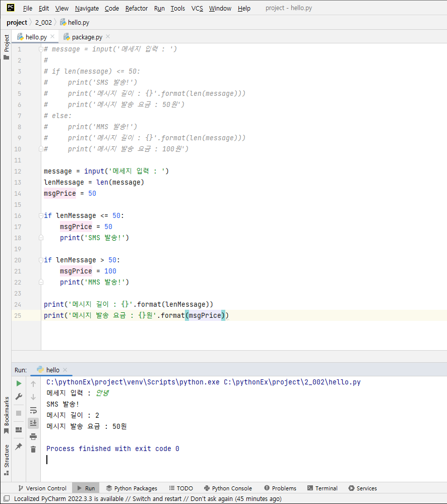Clear console with trash icon
This screenshot has width=447, height=504.
pos(33,450)
